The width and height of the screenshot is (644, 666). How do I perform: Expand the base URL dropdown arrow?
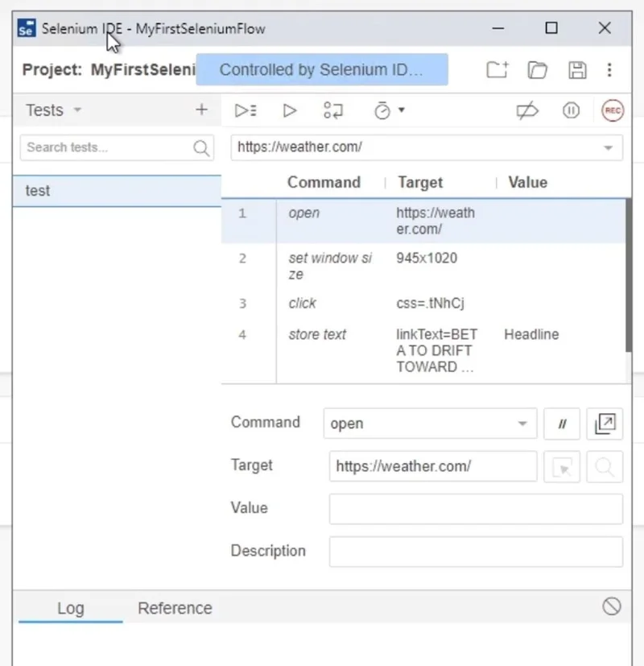click(x=609, y=147)
